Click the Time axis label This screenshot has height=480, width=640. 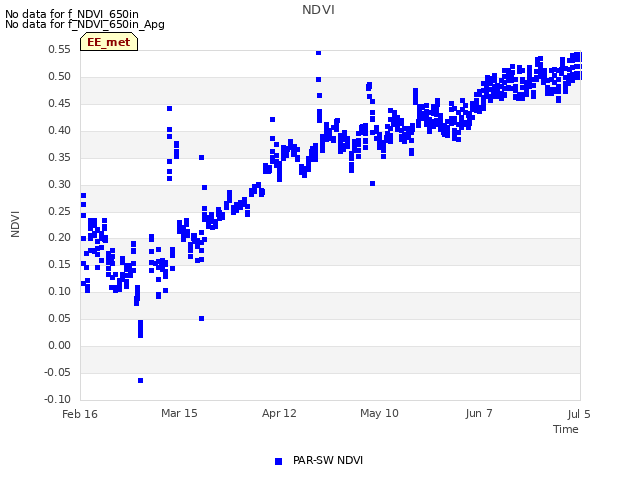[x=566, y=429]
